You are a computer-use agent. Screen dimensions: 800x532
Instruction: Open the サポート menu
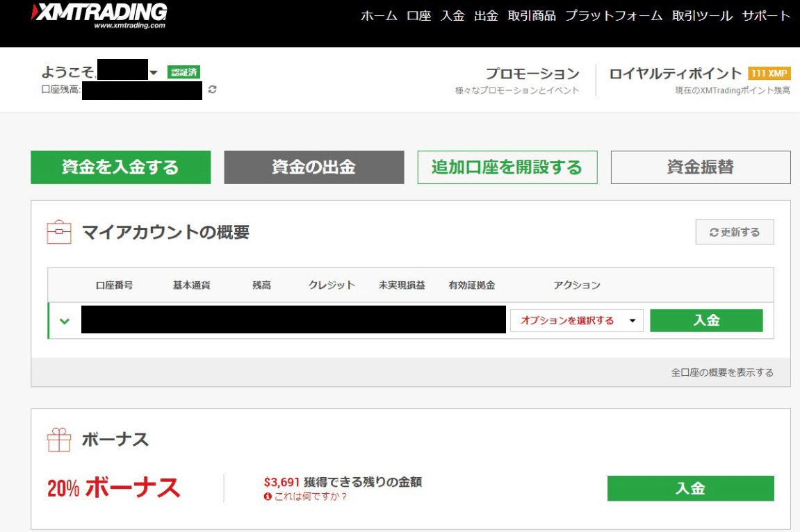point(767,16)
